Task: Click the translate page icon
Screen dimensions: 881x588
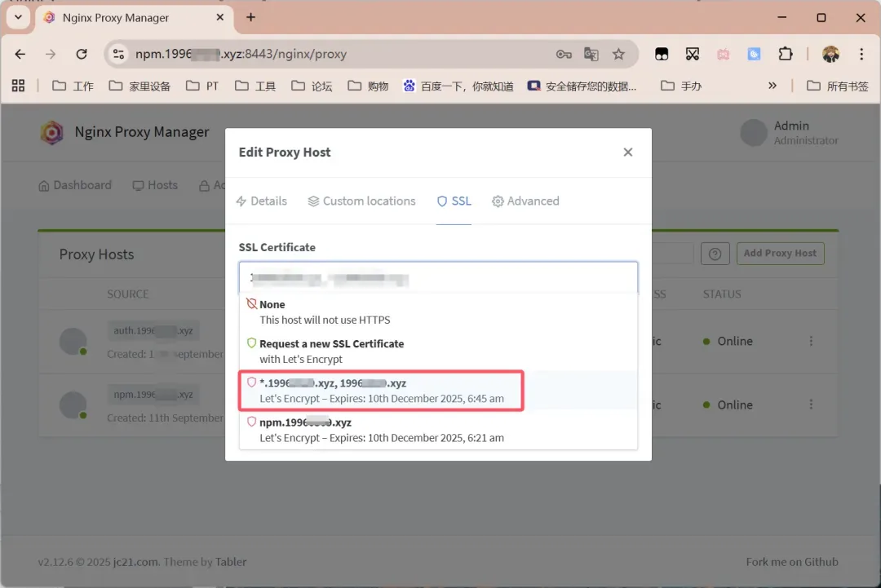Action: [x=591, y=54]
